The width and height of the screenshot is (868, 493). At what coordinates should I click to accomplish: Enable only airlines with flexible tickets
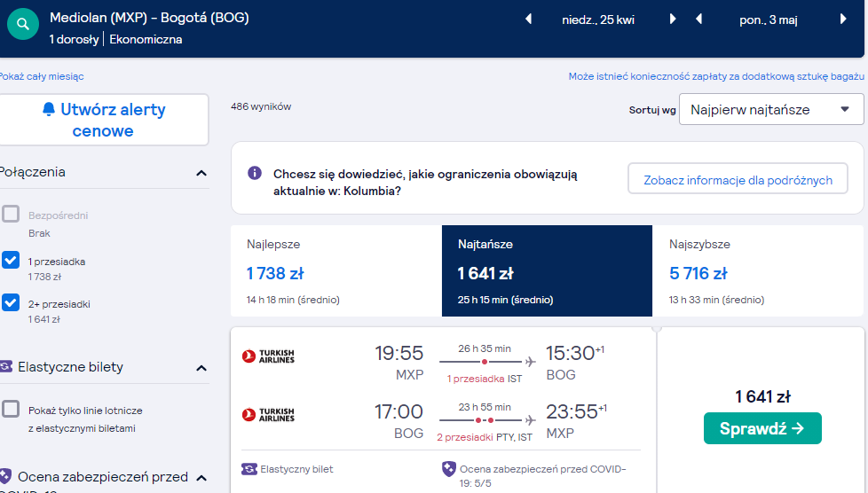[x=11, y=409]
